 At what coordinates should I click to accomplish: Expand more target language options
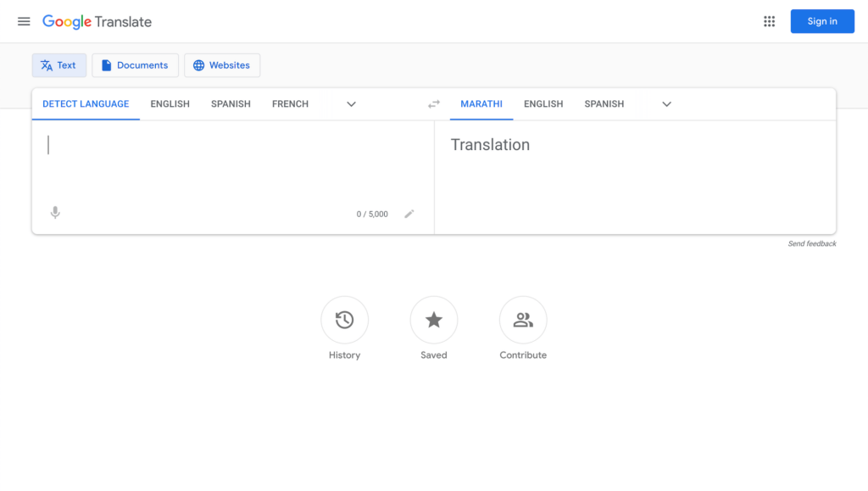click(x=666, y=103)
